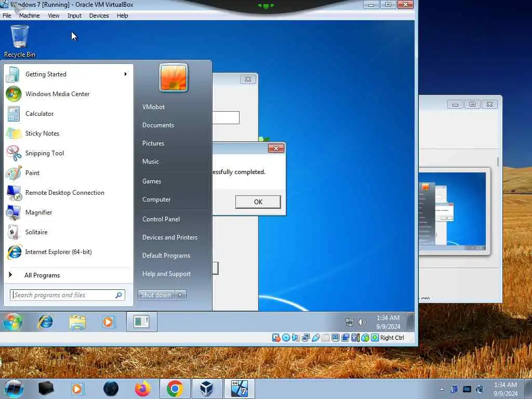
Task: Open Windows Media Player in guest taskbar
Action: pos(108,321)
